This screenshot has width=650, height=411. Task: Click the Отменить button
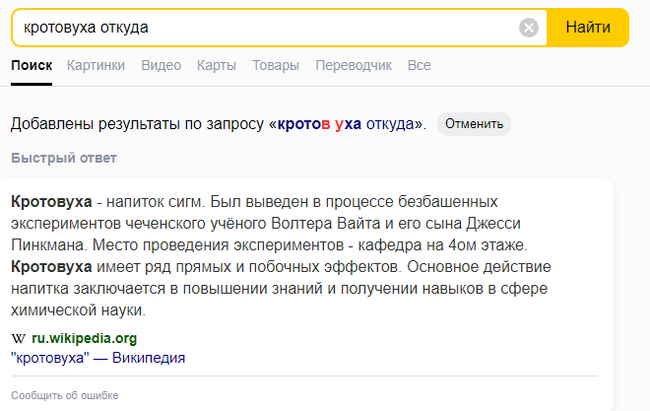pos(474,124)
